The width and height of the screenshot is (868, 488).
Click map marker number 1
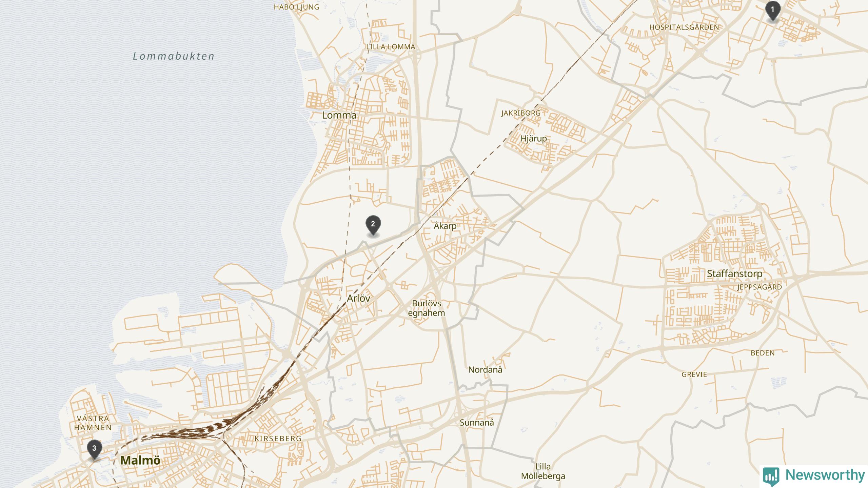click(x=773, y=11)
